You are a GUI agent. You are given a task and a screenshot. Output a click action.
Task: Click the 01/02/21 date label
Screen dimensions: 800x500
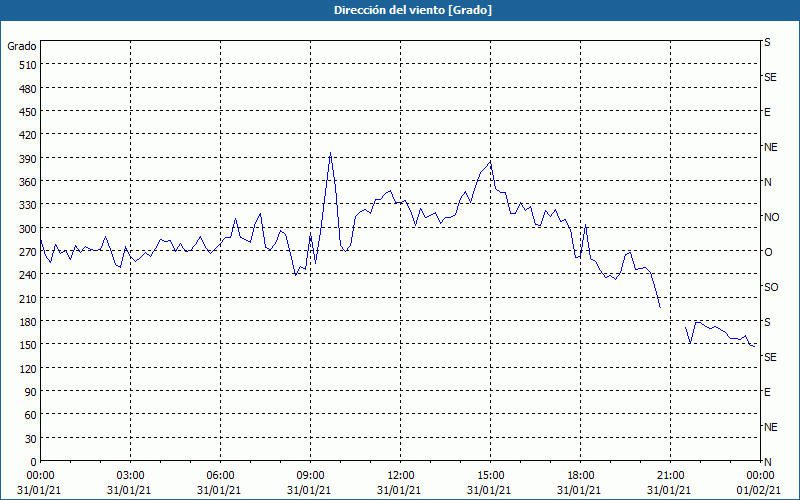pos(759,490)
